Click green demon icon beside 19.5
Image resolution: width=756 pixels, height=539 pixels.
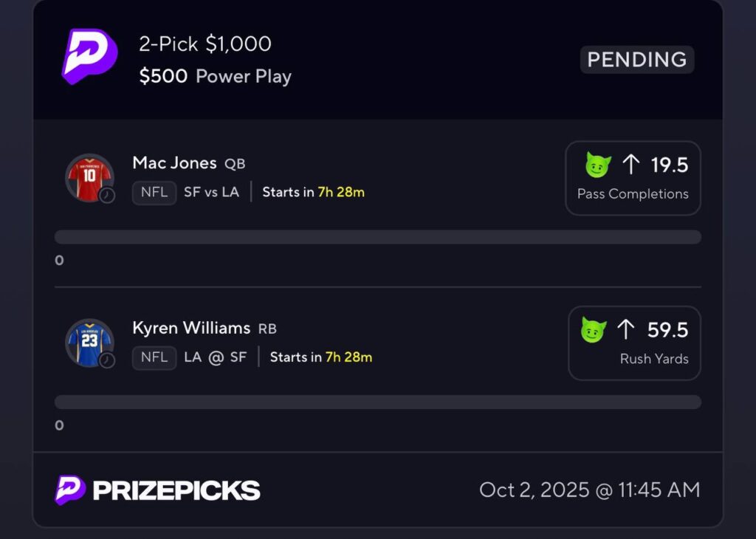pos(598,165)
